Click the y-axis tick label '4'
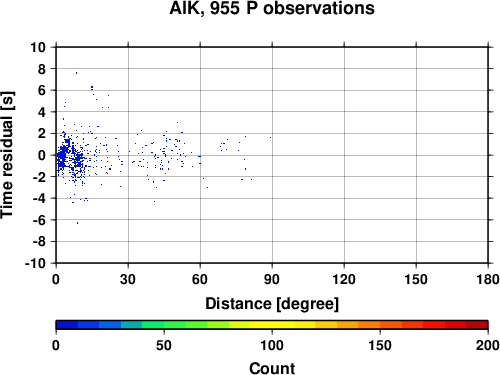Screen dimensions: 500x375 (42, 112)
